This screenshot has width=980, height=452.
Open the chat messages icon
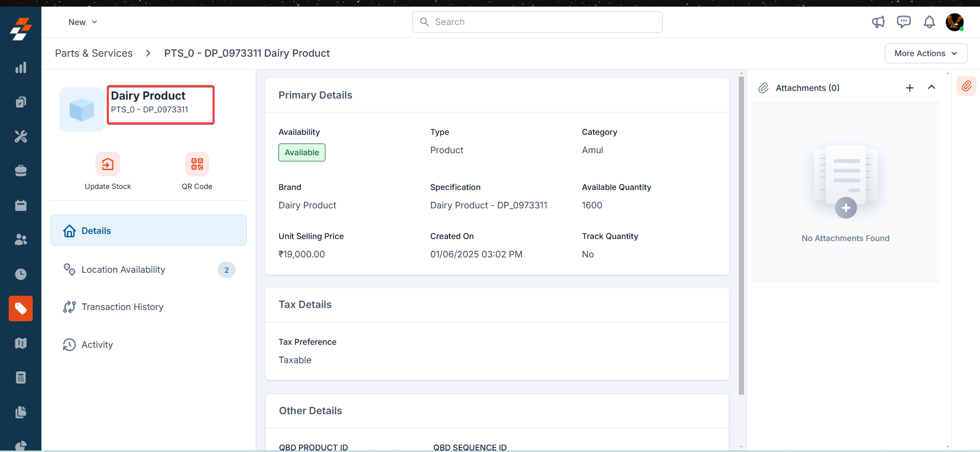pos(903,22)
